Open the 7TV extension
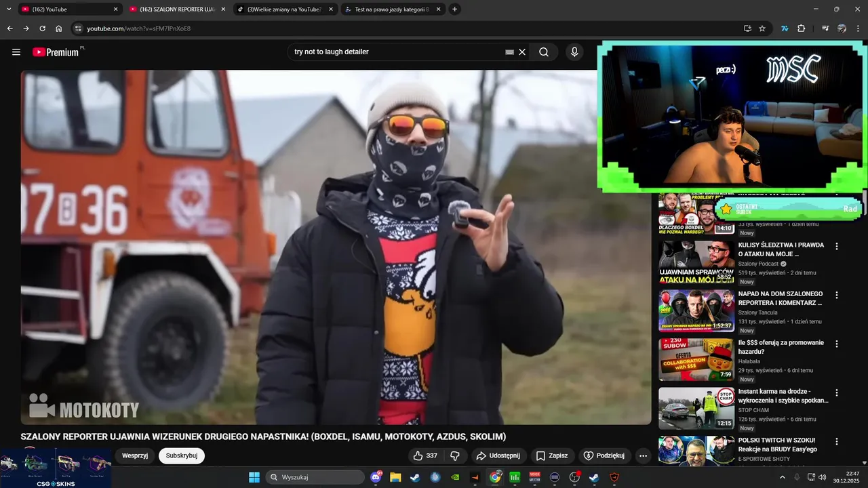Screen dimensions: 868x488 tap(785, 28)
